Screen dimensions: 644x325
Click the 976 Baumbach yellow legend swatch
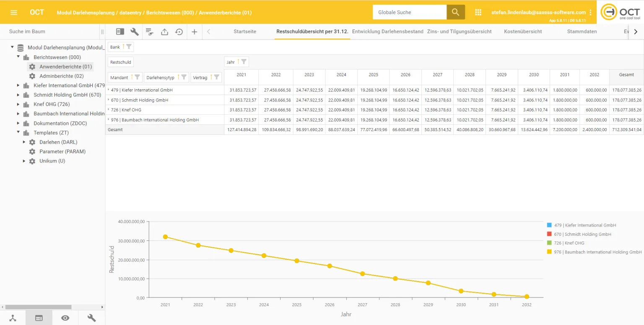point(549,252)
